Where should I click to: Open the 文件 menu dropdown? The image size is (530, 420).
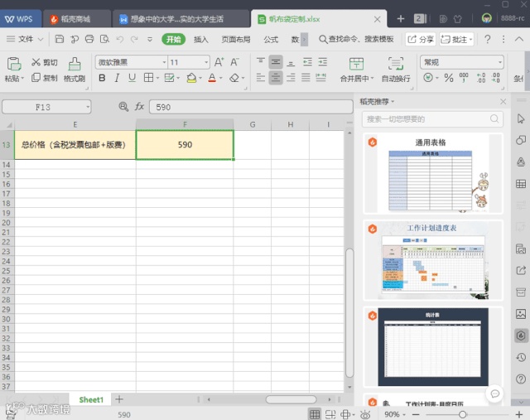point(26,39)
